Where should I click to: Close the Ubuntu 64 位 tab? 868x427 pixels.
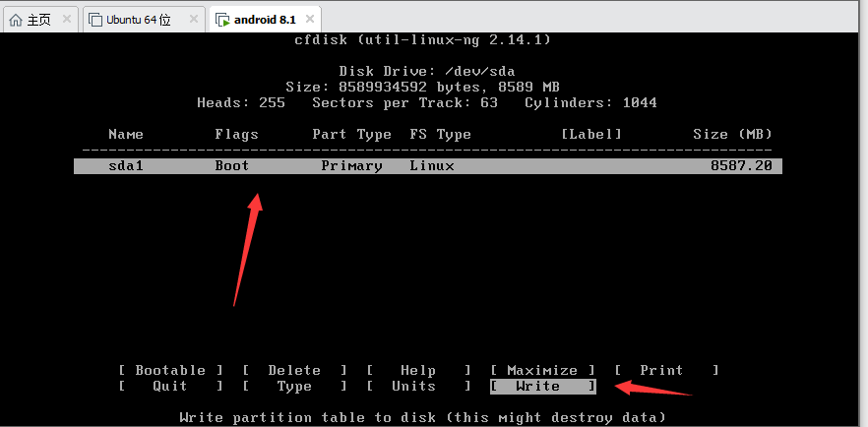(x=194, y=19)
